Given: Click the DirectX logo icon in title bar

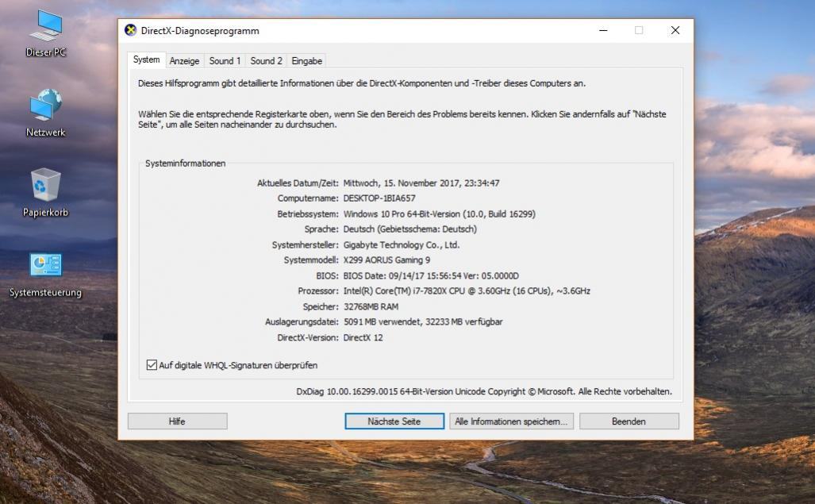Looking at the screenshot, I should pyautogui.click(x=130, y=31).
